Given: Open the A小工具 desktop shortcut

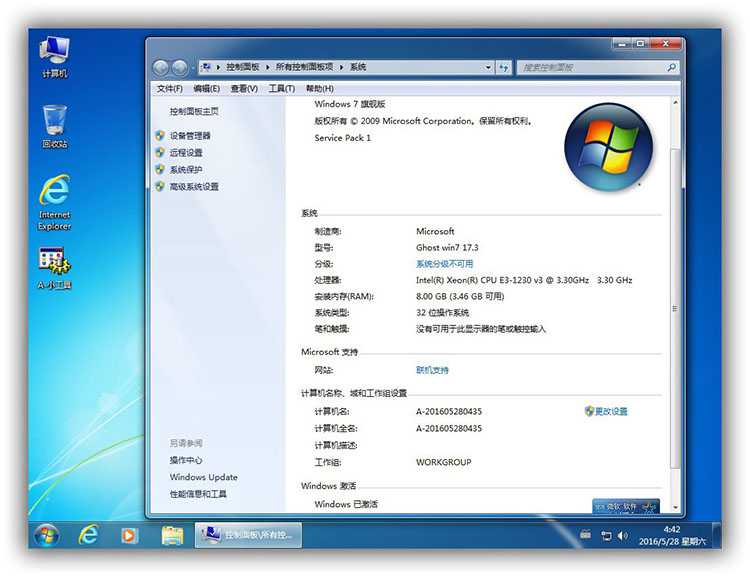Looking at the screenshot, I should tap(54, 268).
